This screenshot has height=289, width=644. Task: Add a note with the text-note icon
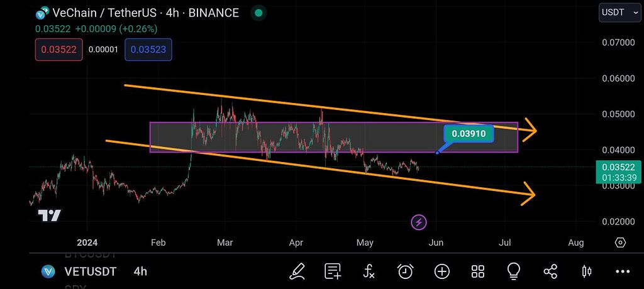click(x=333, y=271)
